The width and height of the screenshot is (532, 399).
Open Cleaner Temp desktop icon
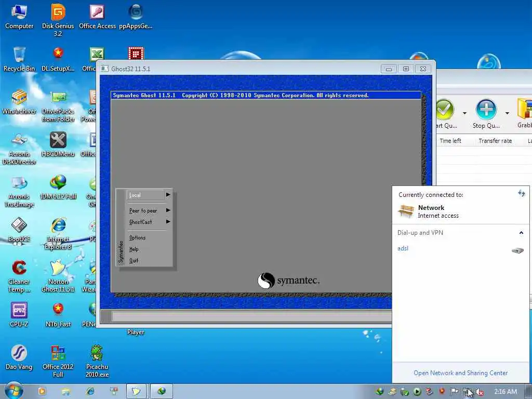coord(19,276)
